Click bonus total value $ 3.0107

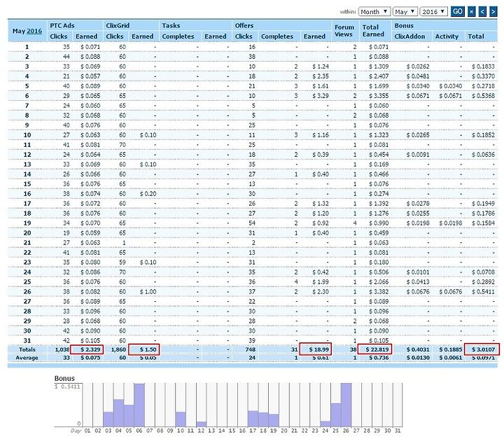pos(482,349)
